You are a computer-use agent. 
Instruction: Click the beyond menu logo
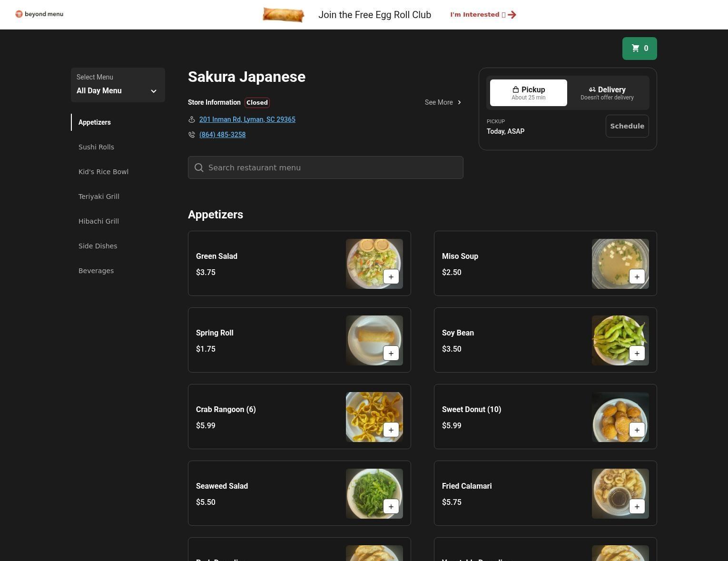(x=39, y=14)
